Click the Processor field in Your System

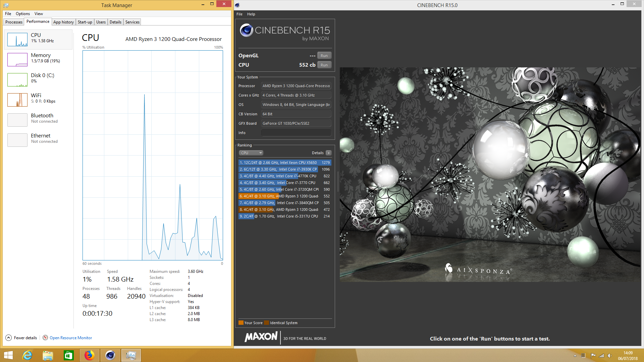296,86
